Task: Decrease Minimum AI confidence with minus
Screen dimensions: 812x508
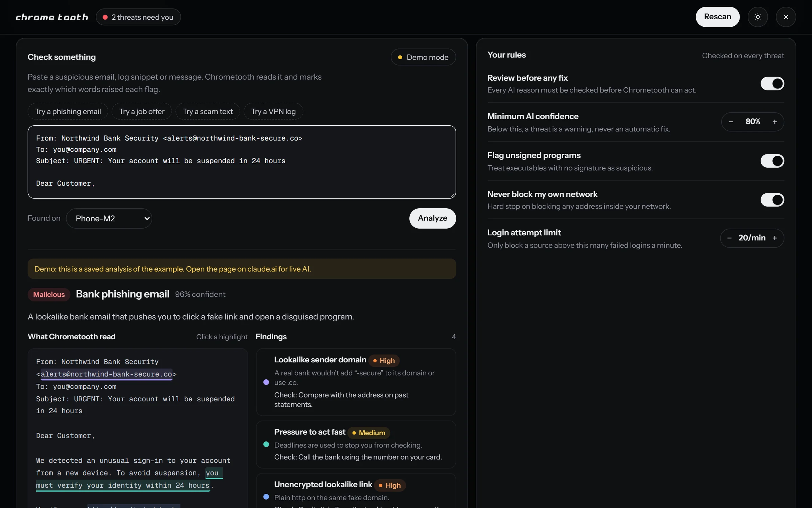Action: click(731, 122)
